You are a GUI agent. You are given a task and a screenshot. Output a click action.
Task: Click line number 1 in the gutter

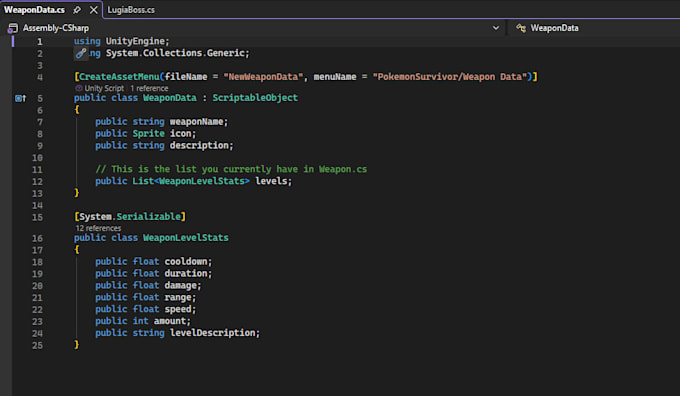[39, 42]
